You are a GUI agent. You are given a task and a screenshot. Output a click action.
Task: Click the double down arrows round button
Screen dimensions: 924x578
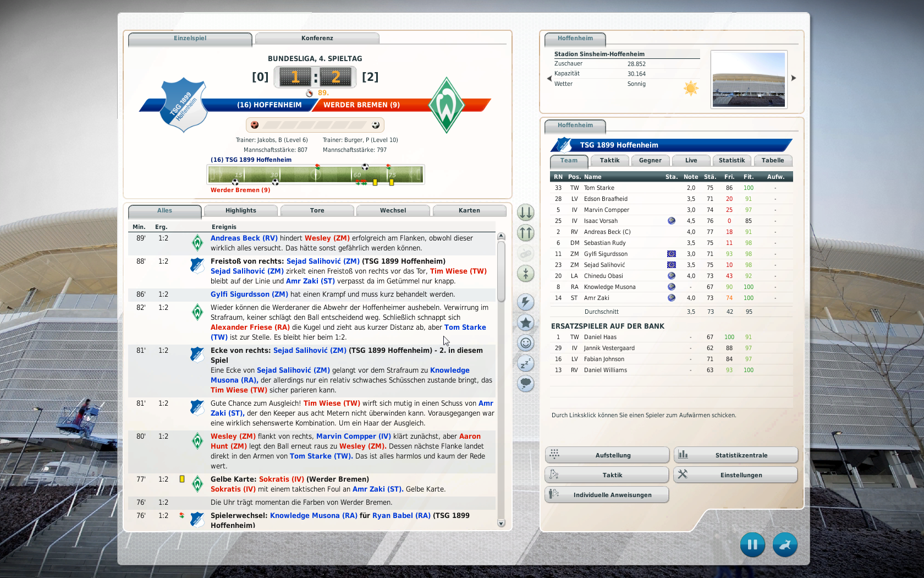point(526,212)
